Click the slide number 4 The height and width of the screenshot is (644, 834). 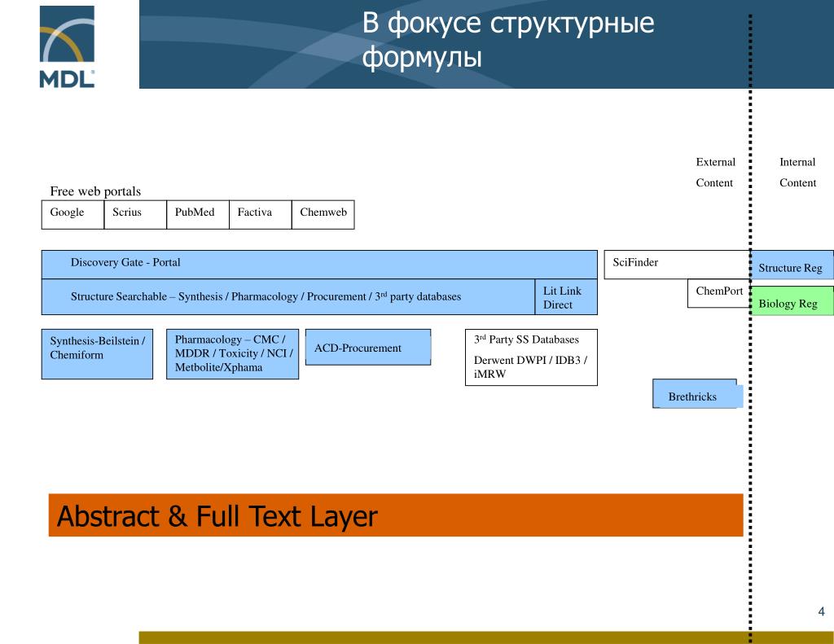[821, 611]
